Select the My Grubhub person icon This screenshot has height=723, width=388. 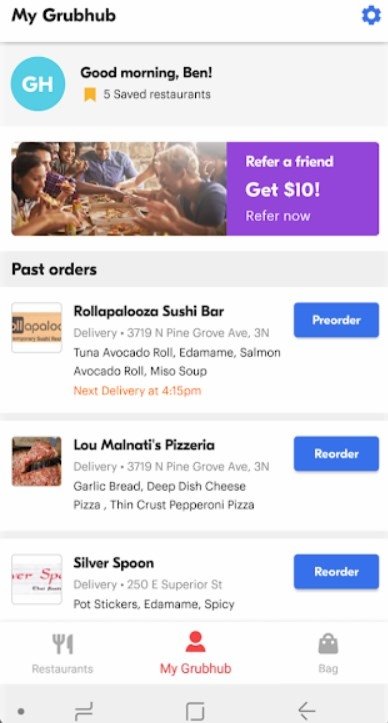[x=196, y=641]
